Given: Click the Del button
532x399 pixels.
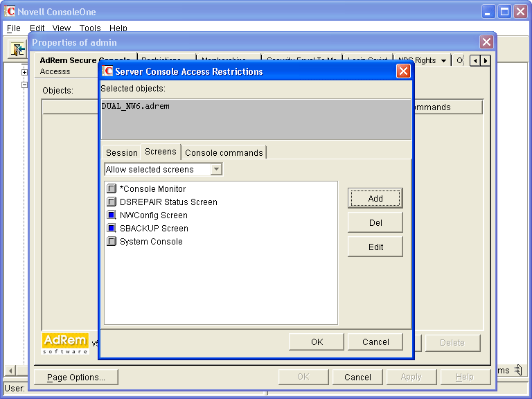Looking at the screenshot, I should click(x=375, y=222).
